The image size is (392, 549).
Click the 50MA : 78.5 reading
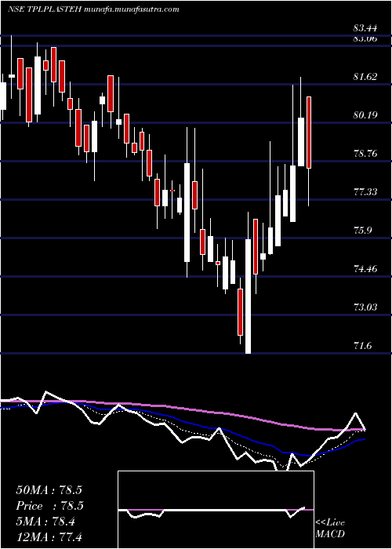point(49,490)
